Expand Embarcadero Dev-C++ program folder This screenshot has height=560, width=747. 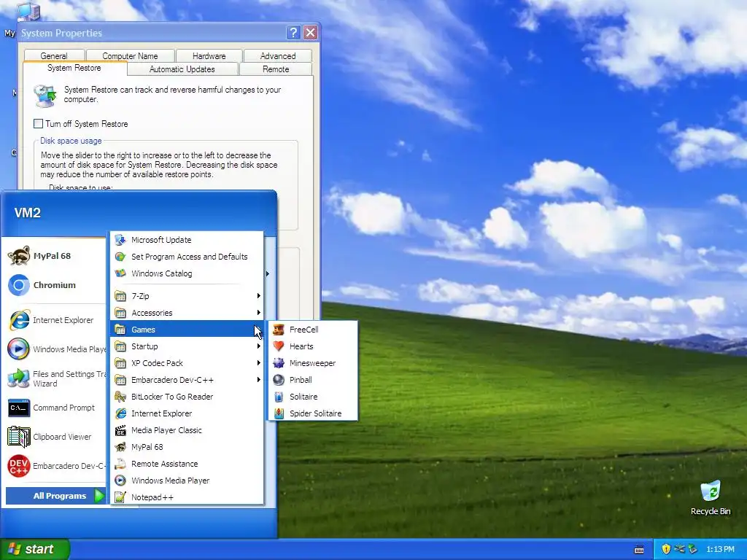[187, 380]
